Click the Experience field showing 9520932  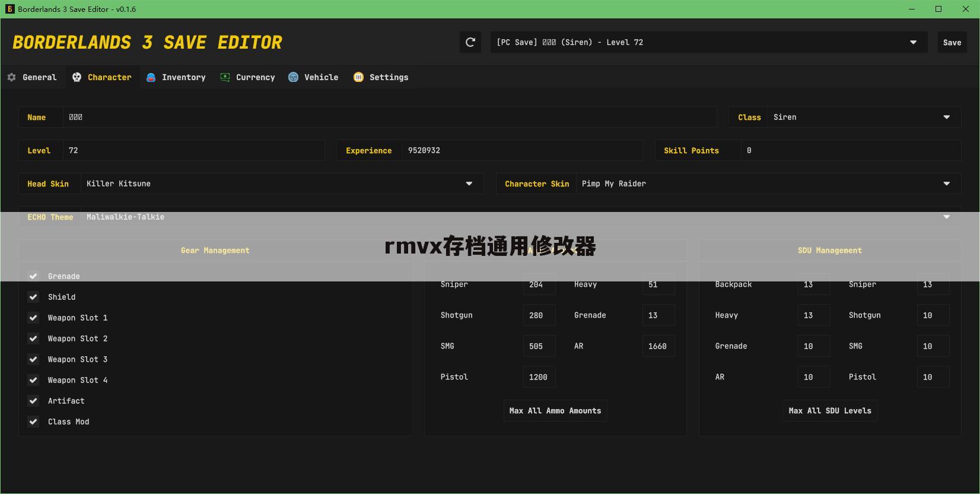522,150
